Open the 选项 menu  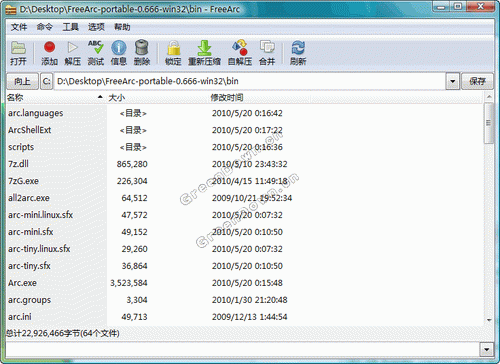[96, 27]
